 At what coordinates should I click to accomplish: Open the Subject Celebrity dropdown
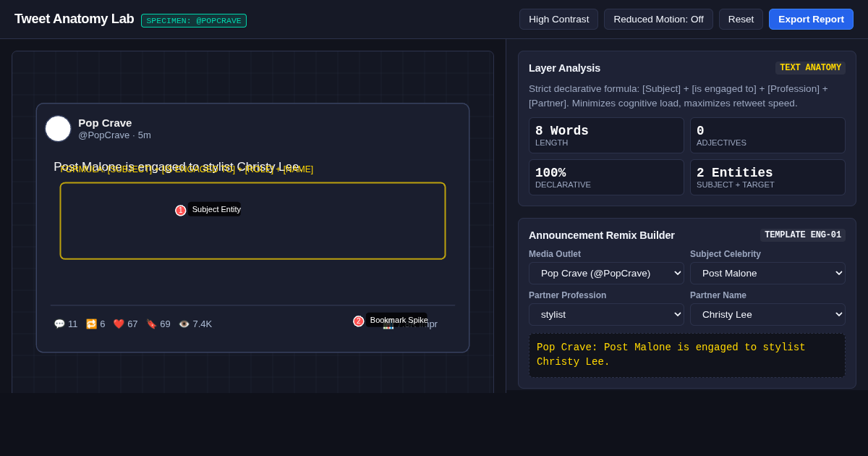(x=767, y=273)
